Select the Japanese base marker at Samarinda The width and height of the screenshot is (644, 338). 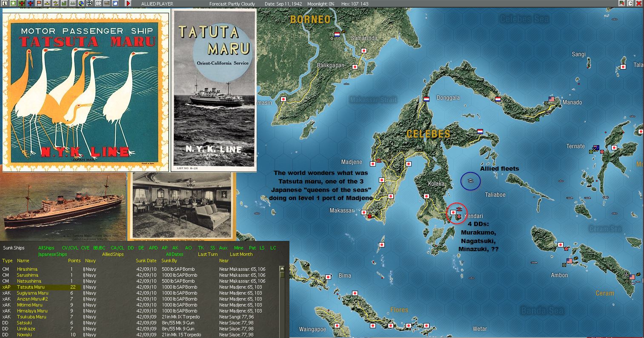click(364, 51)
